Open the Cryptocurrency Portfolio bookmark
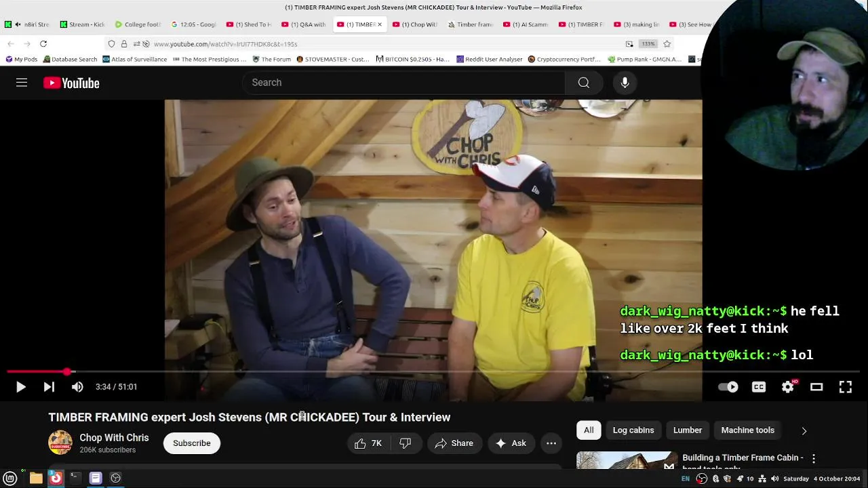Image resolution: width=868 pixels, height=488 pixels. (564, 59)
